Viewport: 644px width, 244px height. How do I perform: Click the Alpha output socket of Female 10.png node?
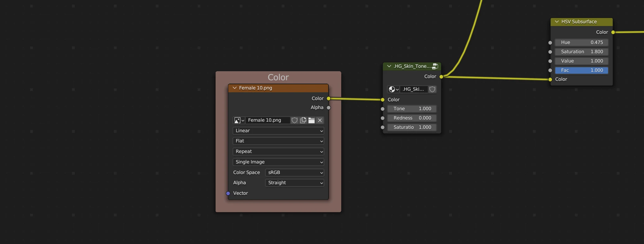pyautogui.click(x=329, y=107)
